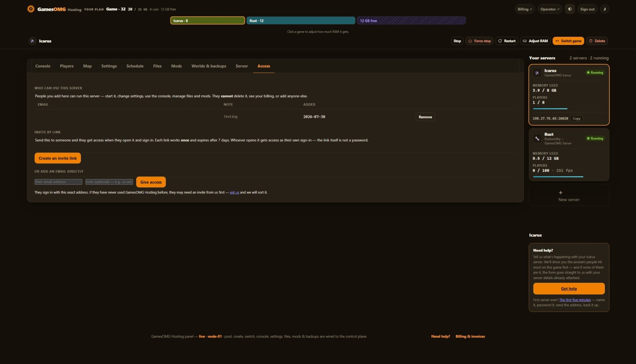The image size is (636, 364).
Task: Force stop the Icarus server
Action: [x=479, y=41]
